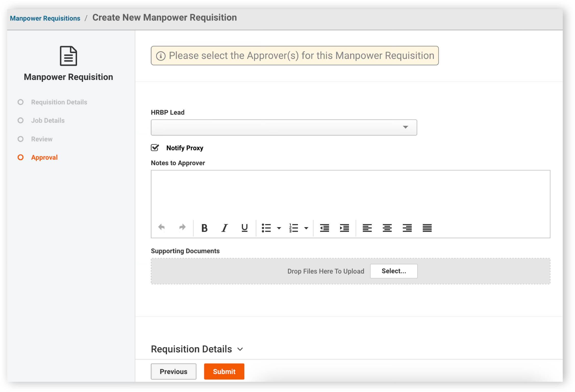Select the Job Details step circle

click(x=20, y=120)
